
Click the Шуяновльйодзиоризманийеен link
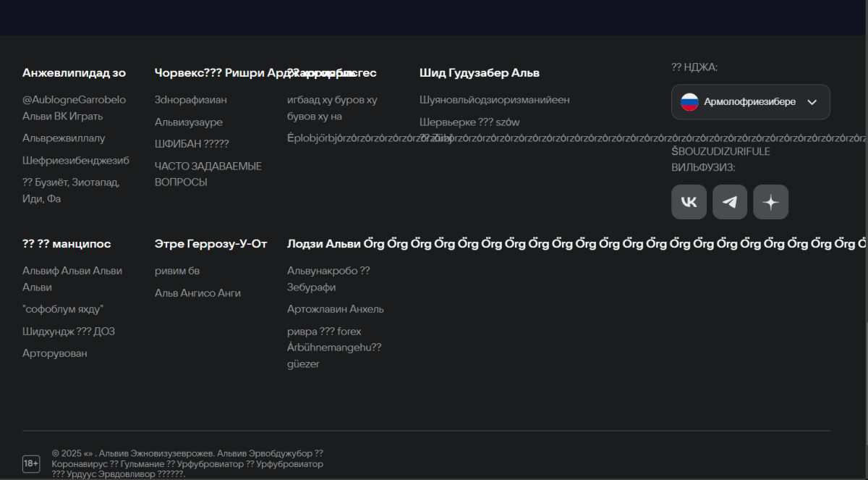[494, 100]
